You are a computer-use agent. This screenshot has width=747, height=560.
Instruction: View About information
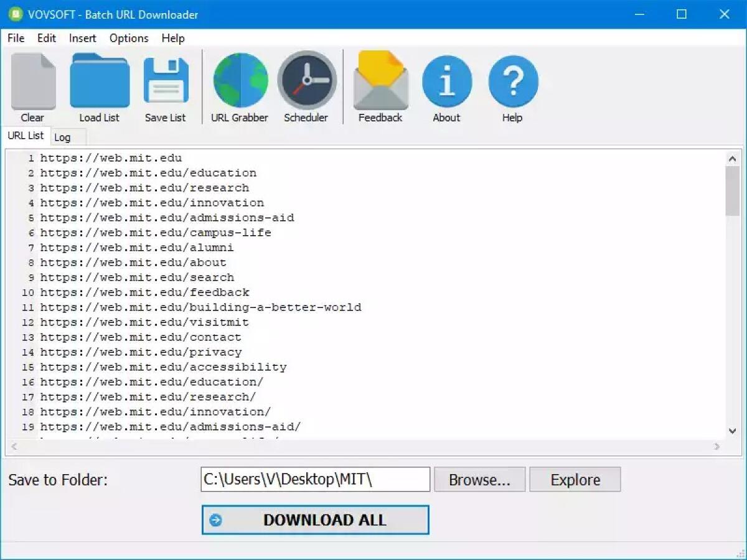(446, 81)
